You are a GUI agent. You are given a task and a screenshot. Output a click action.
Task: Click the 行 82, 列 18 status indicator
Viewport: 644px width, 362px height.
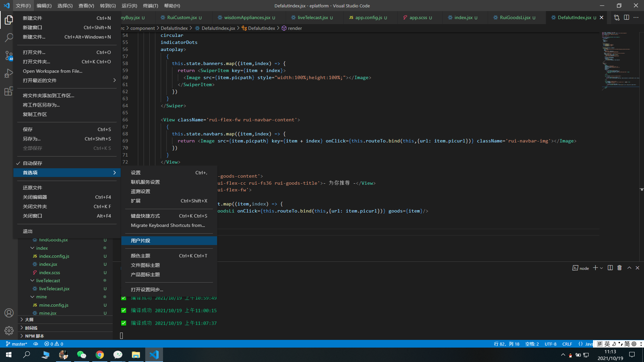click(x=506, y=344)
